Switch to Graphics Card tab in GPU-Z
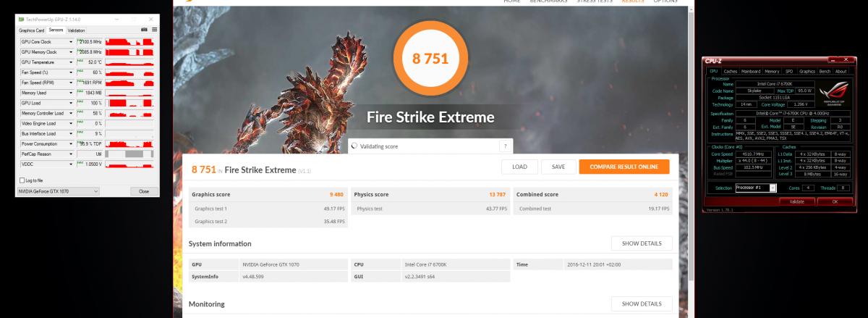This screenshot has height=318, width=868. pyautogui.click(x=32, y=30)
